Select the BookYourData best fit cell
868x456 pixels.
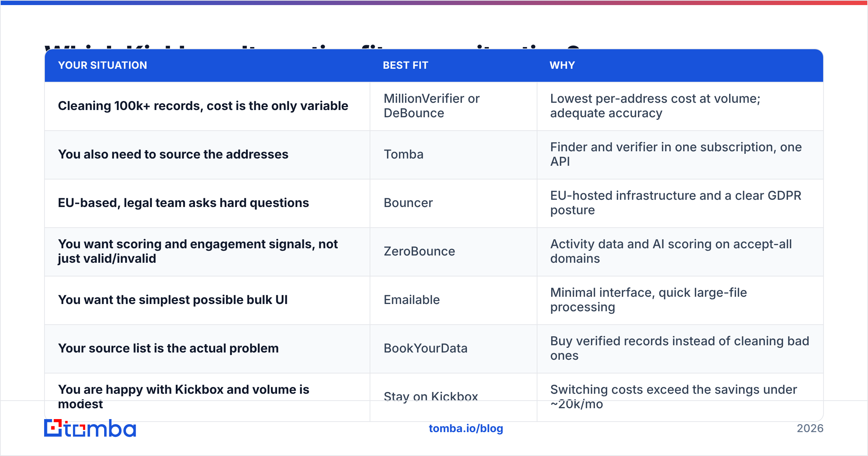tap(454, 349)
